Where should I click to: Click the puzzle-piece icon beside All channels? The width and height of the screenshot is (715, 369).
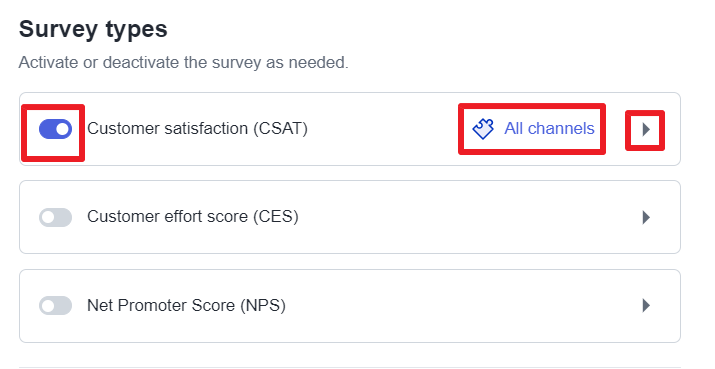(x=483, y=129)
